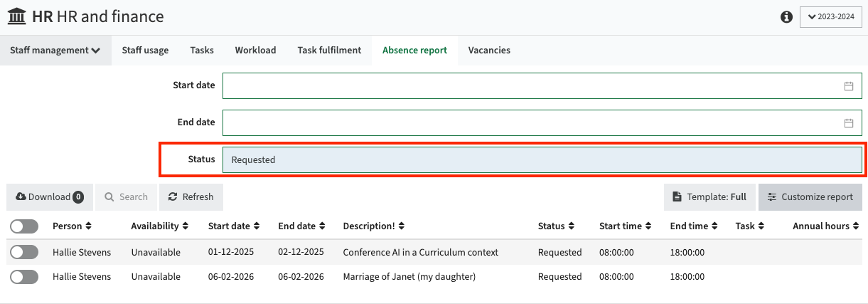
Task: Download the absence report
Action: pos(49,197)
